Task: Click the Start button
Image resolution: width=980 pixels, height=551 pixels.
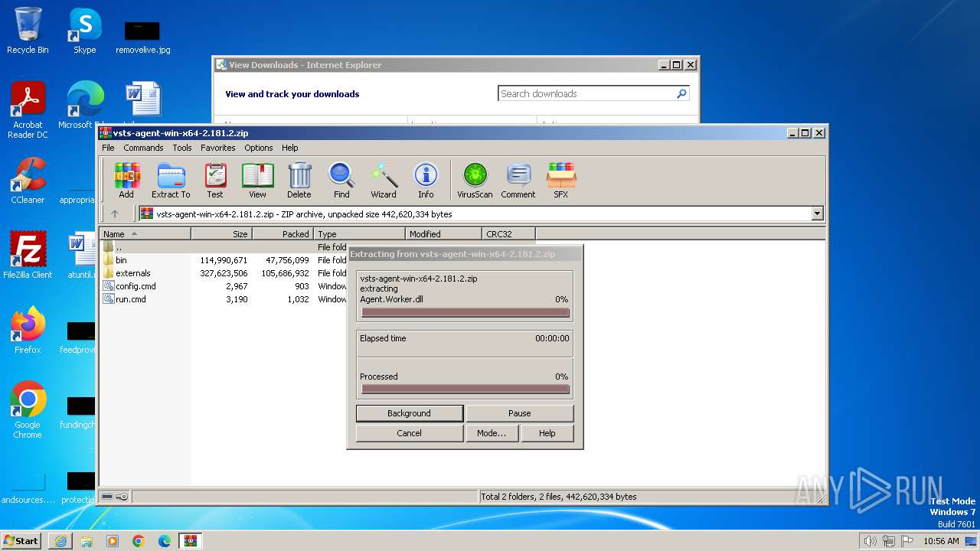Action: click(21, 541)
